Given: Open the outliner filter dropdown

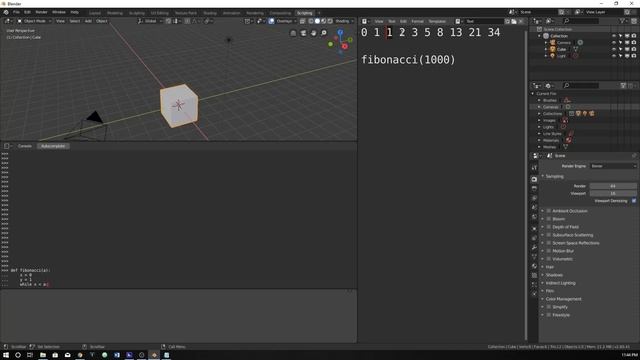Looking at the screenshot, I should click(624, 21).
